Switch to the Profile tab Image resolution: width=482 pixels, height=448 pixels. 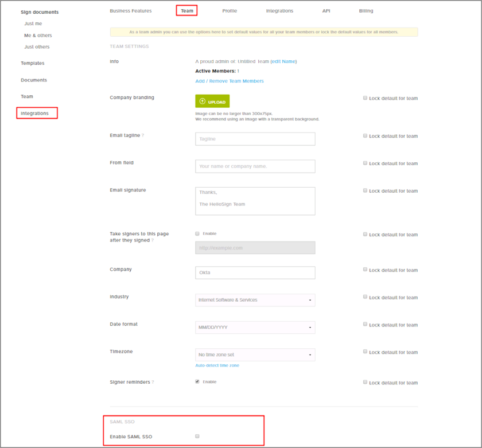[230, 11]
